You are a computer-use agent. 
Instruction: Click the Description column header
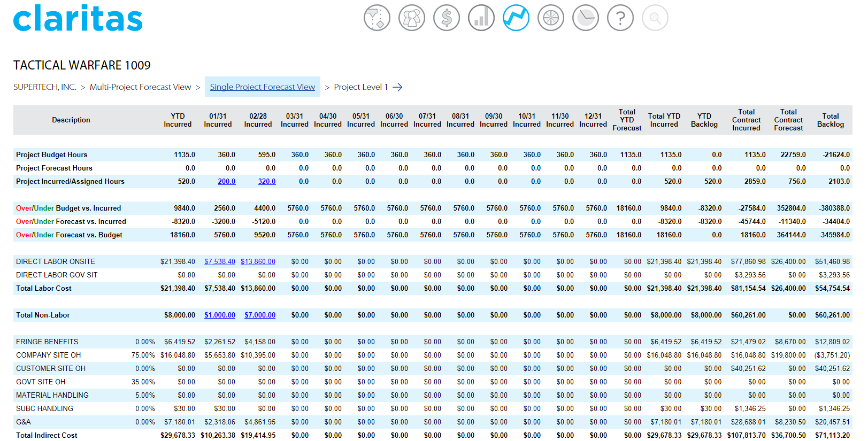(x=71, y=120)
